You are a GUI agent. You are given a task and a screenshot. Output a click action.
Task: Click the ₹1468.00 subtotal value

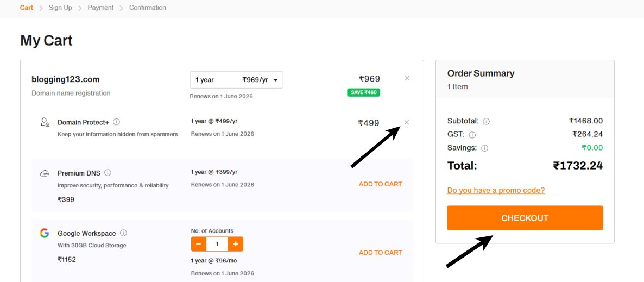pyautogui.click(x=586, y=121)
